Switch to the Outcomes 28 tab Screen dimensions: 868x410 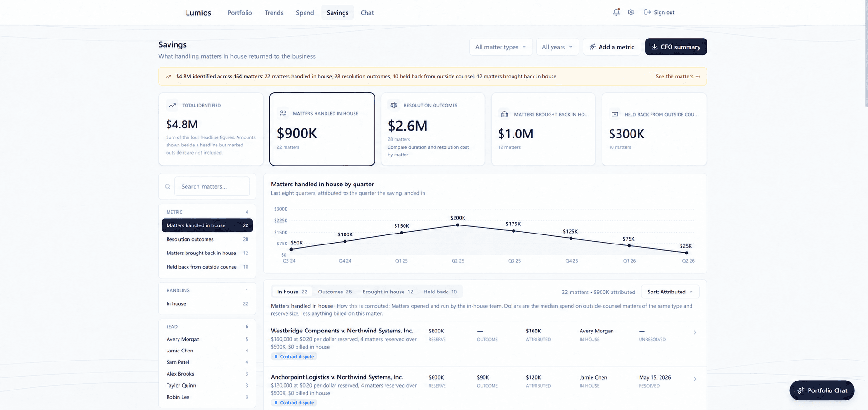[335, 292]
